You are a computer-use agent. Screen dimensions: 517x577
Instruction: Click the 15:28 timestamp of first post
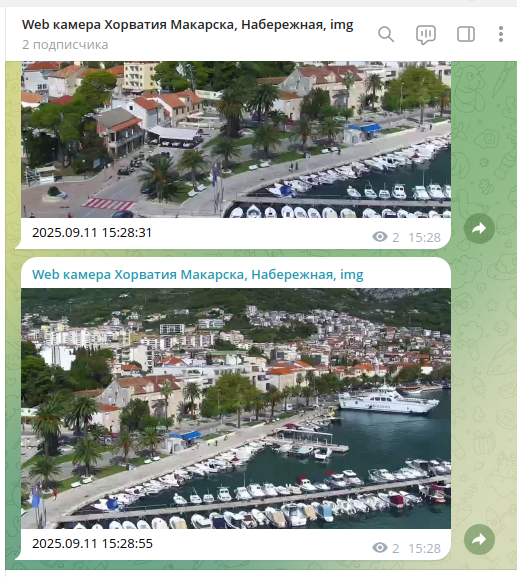pyautogui.click(x=425, y=238)
